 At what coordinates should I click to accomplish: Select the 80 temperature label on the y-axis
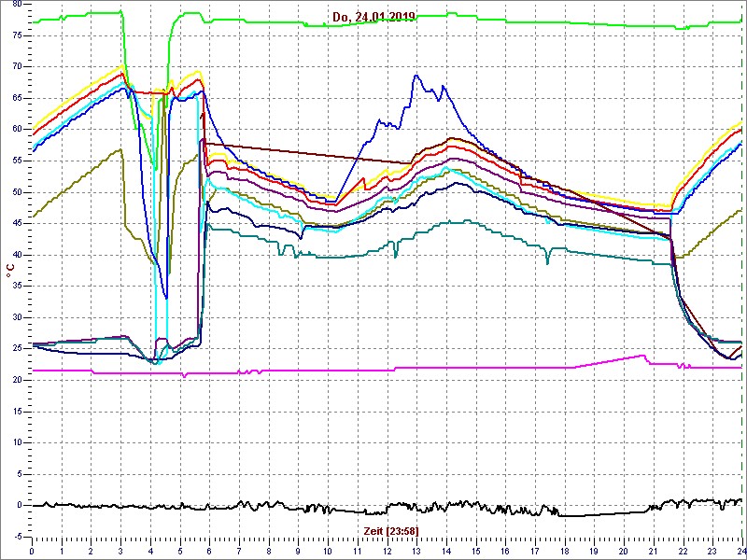point(17,5)
